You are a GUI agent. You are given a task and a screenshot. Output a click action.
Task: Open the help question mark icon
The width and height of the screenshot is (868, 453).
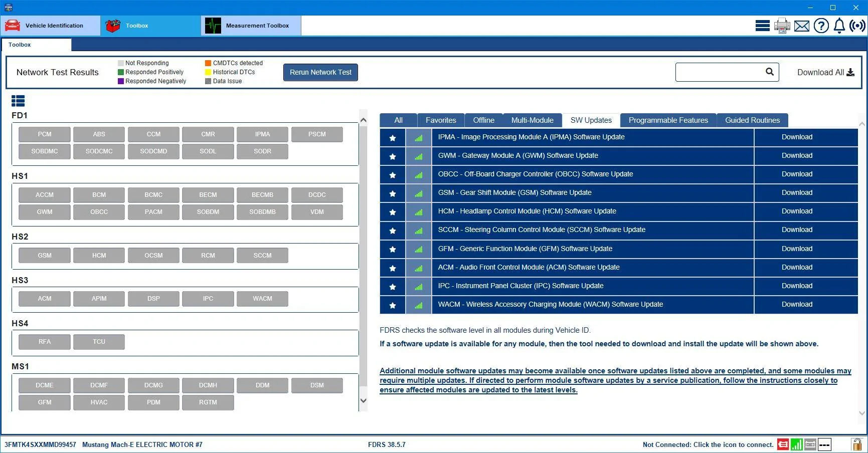coord(821,26)
